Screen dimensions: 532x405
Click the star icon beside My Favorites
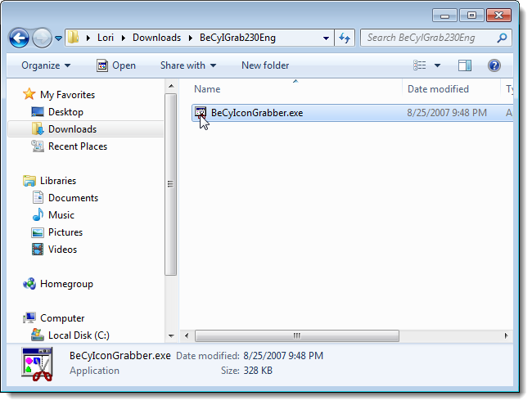29,94
